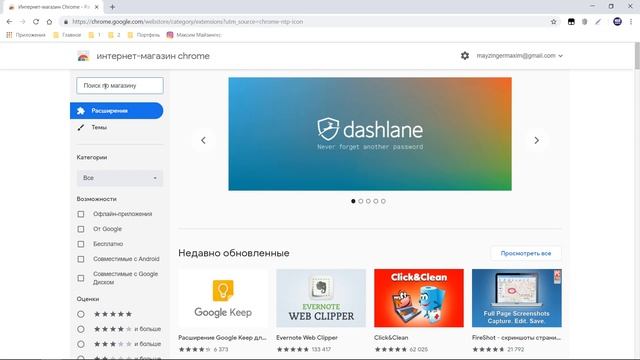
Task: Open a new browser tab
Action: pyautogui.click(x=112, y=7)
